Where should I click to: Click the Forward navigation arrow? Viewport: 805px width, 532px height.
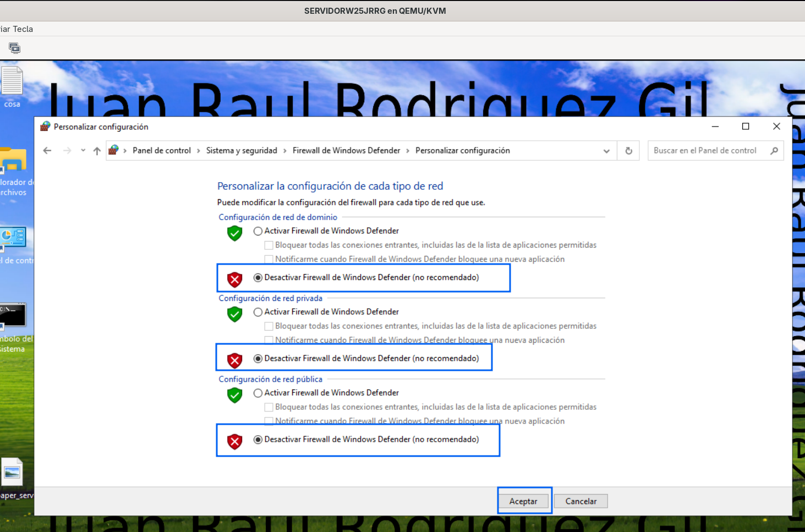[67, 151]
